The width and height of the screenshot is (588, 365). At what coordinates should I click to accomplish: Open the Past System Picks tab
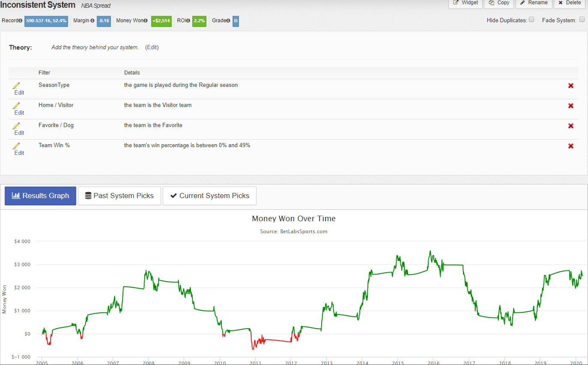click(x=119, y=196)
